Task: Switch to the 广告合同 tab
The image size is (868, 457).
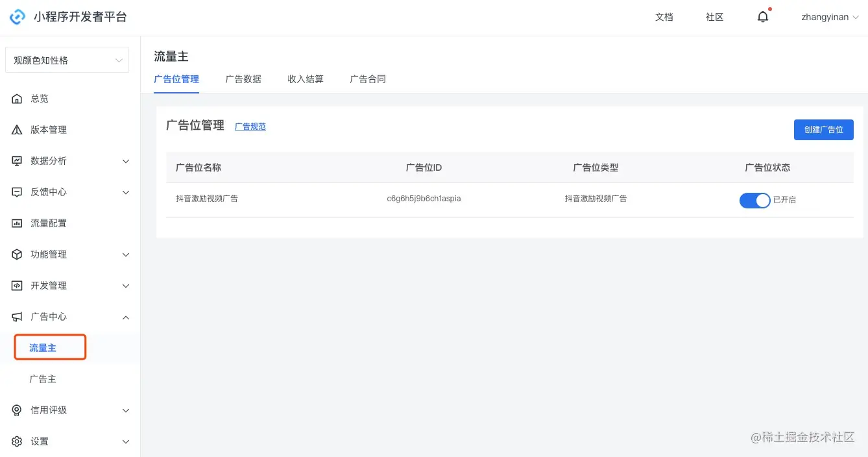Action: tap(368, 79)
